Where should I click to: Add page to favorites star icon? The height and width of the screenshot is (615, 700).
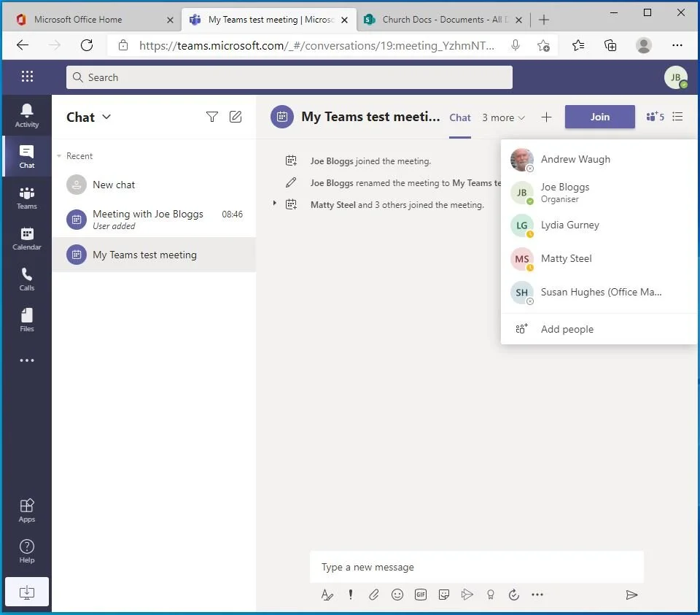click(543, 45)
